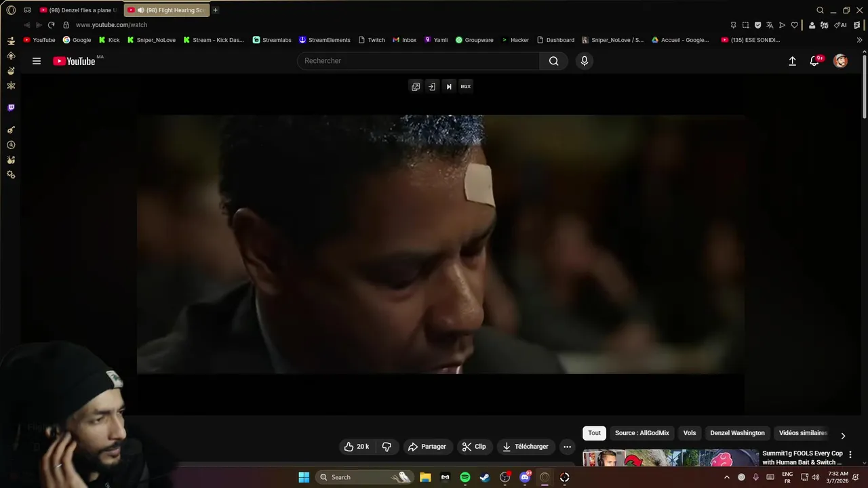
Task: Select the 'Source : AllGodMix' chip
Action: click(642, 433)
